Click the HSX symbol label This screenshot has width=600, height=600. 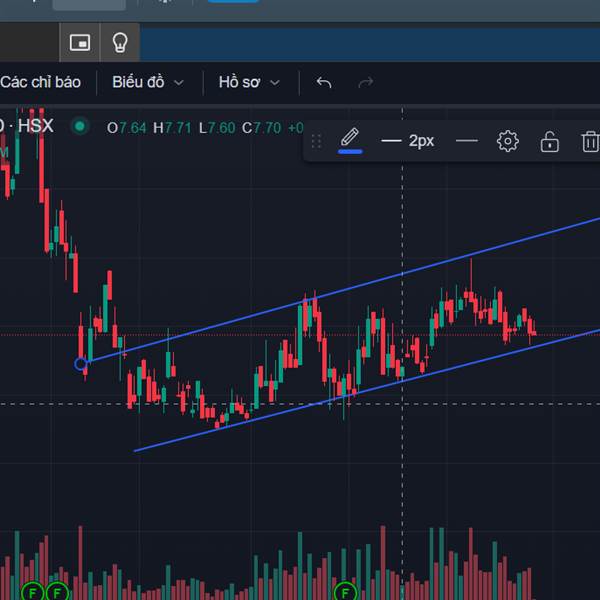36,126
